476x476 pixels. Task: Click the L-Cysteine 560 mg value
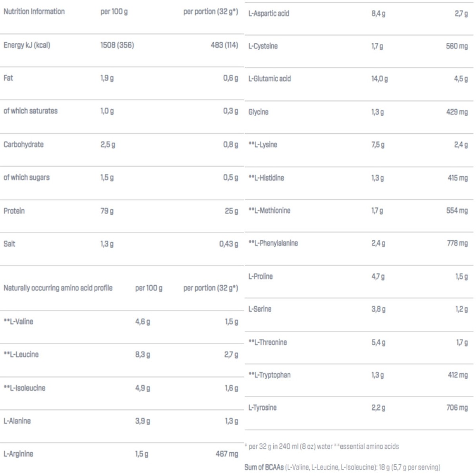click(457, 46)
